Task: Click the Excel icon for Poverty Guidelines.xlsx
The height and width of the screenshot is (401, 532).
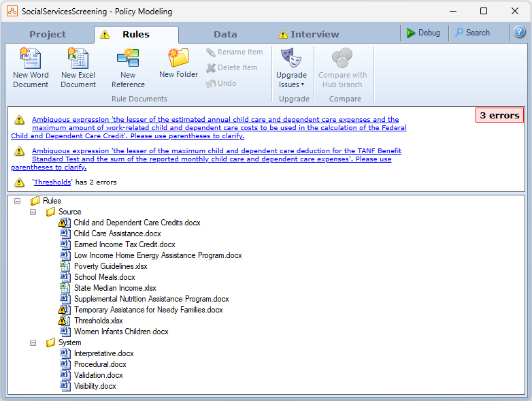Action: click(x=65, y=266)
